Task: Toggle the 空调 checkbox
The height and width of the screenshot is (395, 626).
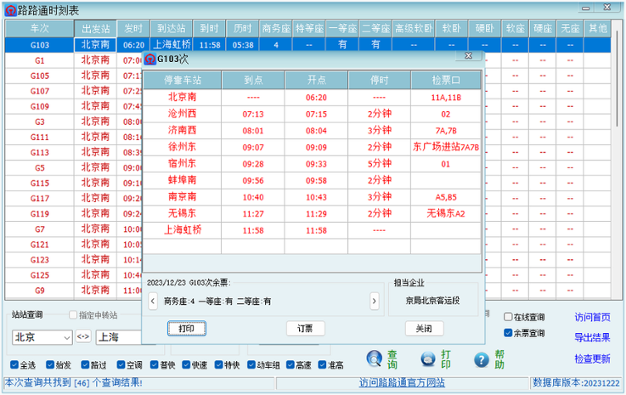Action: point(121,364)
